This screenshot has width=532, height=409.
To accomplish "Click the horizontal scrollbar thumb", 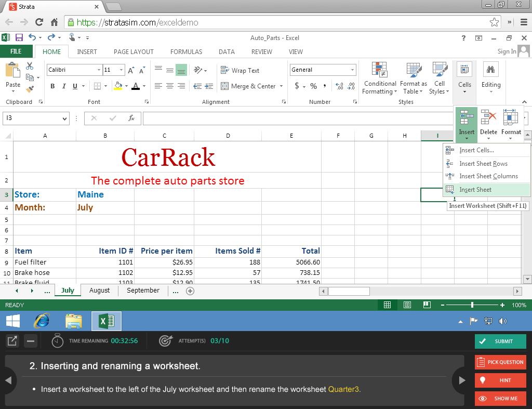I will click(x=349, y=291).
